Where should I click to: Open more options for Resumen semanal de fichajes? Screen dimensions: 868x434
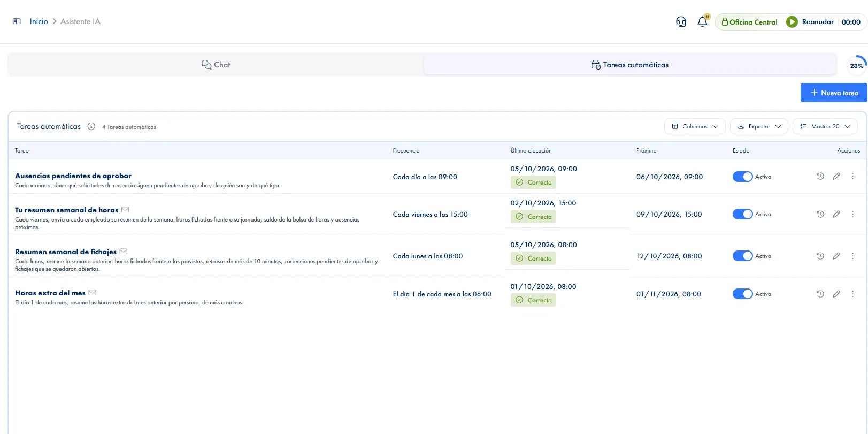click(x=852, y=256)
